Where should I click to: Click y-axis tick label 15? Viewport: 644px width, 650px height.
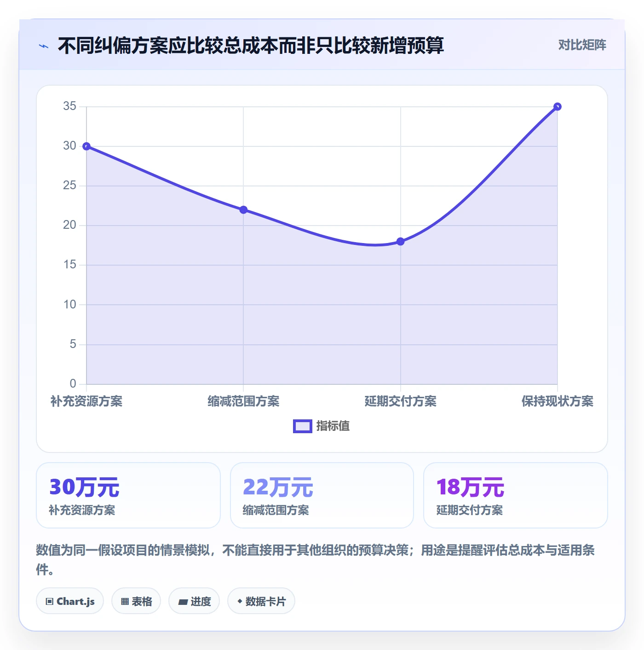coord(70,265)
